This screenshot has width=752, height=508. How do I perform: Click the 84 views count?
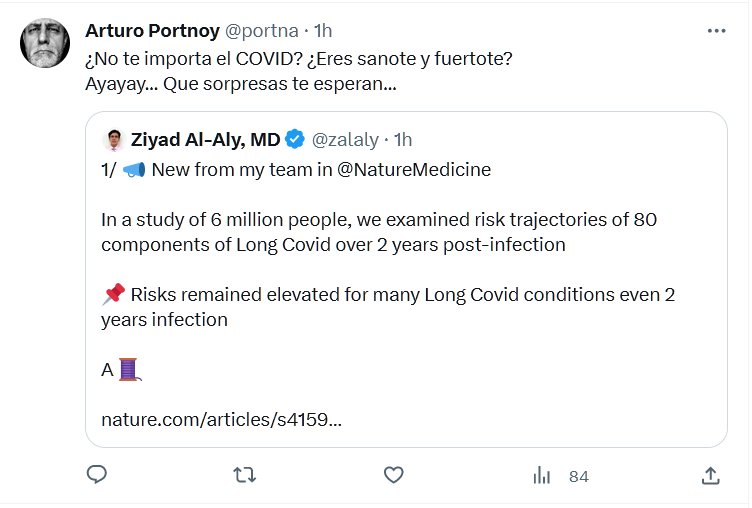pyautogui.click(x=578, y=477)
